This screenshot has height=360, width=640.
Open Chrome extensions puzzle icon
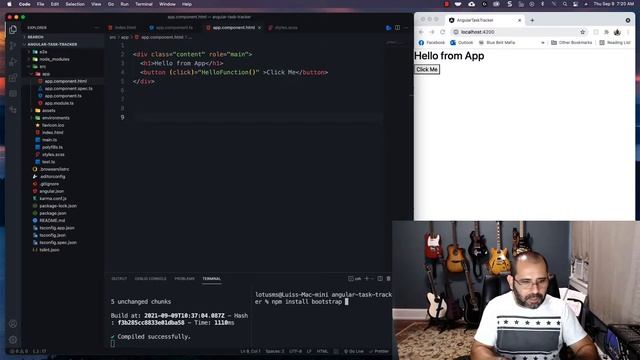[607, 32]
